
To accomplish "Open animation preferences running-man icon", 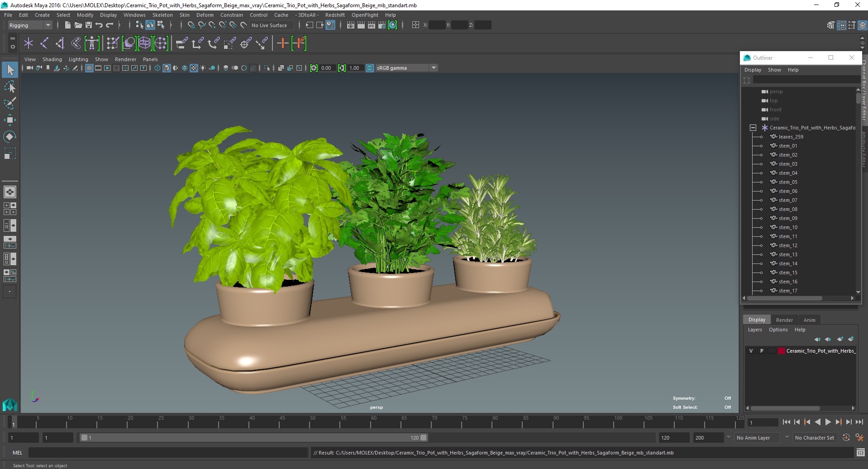I will click(x=859, y=438).
